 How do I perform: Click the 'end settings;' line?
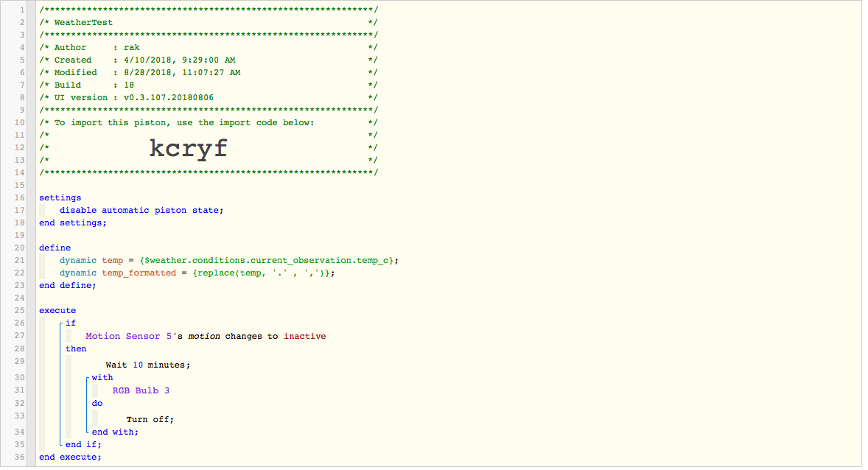tap(72, 222)
